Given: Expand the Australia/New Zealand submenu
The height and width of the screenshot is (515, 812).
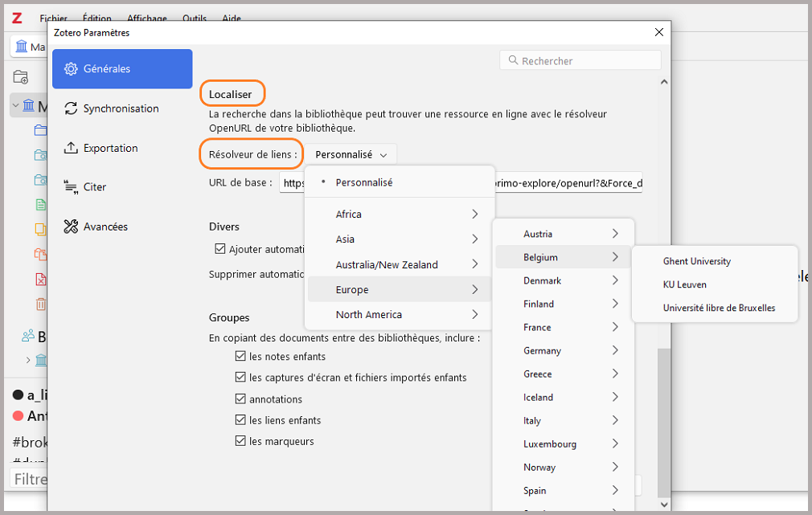Looking at the screenshot, I should pyautogui.click(x=400, y=264).
